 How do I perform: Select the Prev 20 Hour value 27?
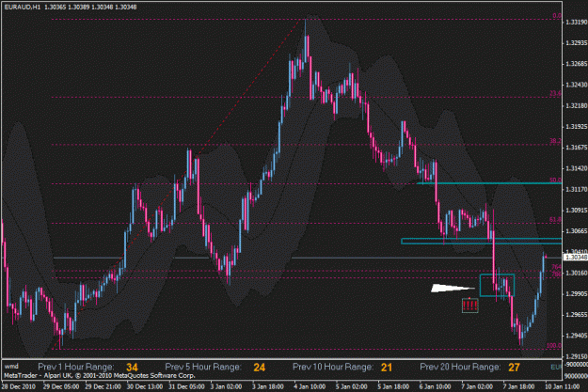(x=514, y=368)
